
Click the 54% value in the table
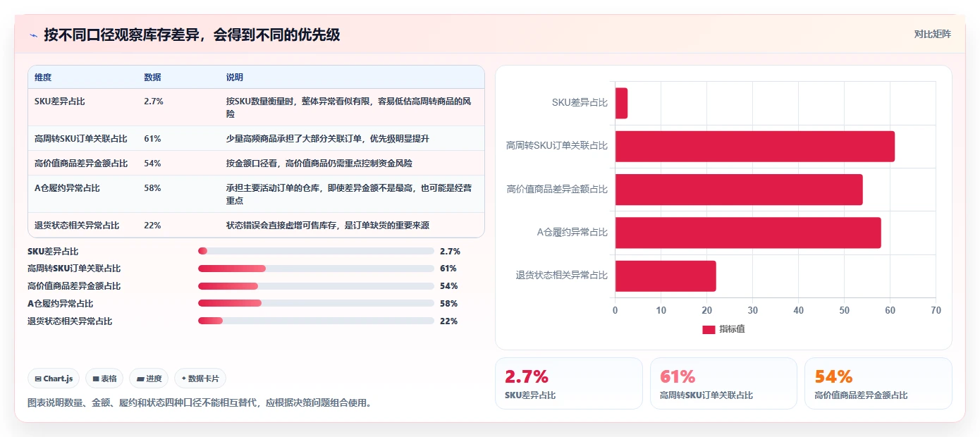pyautogui.click(x=152, y=164)
